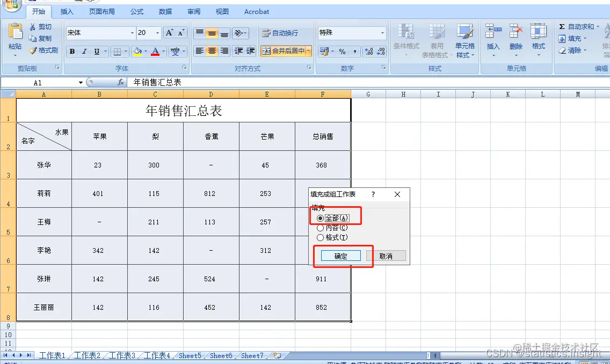The height and width of the screenshot is (364, 610).
Task: Toggle Italic formatting
Action: [84, 52]
